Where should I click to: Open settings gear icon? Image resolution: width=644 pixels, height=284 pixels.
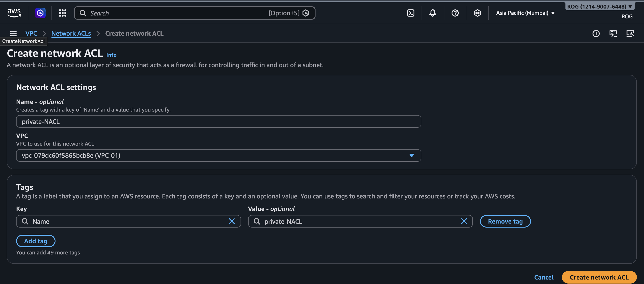477,13
